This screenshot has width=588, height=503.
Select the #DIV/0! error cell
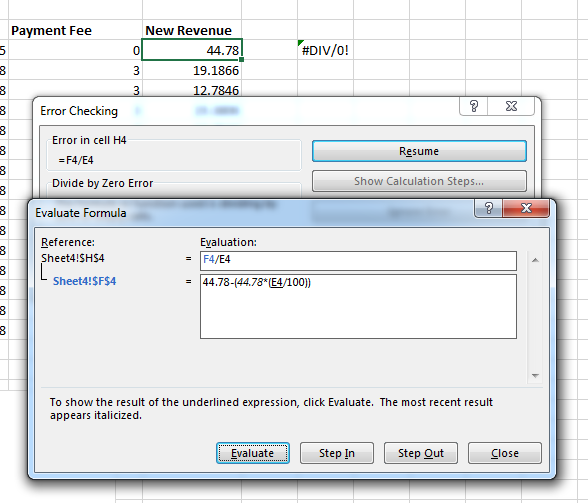325,50
